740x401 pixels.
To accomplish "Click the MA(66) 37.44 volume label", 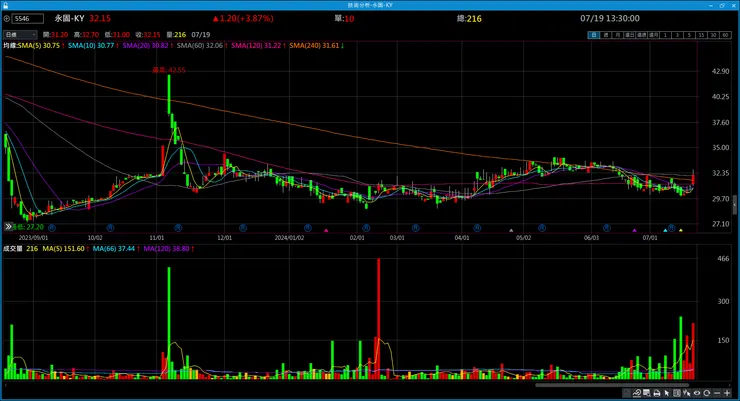I will click(114, 249).
